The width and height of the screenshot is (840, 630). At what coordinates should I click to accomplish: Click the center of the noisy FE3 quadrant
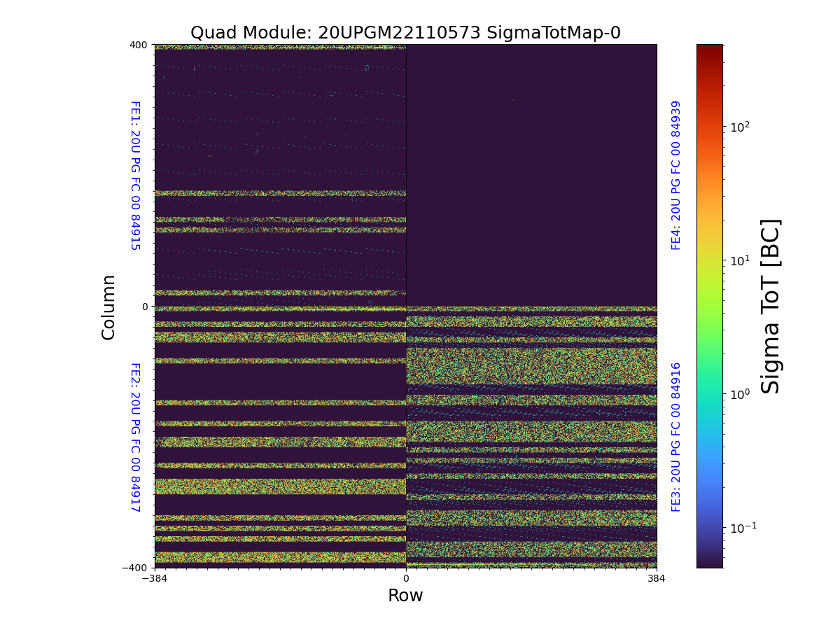tap(531, 437)
